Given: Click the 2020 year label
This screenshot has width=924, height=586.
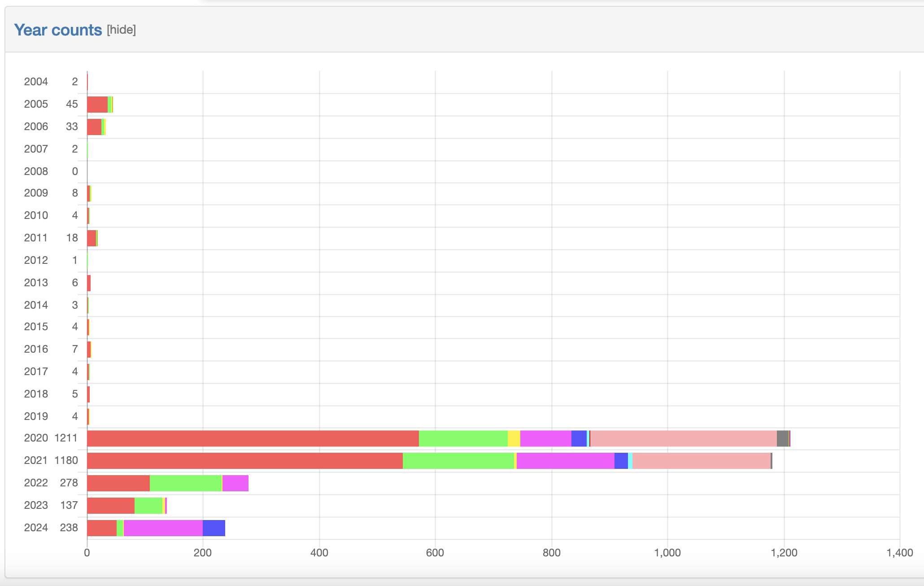Looking at the screenshot, I should tap(36, 438).
